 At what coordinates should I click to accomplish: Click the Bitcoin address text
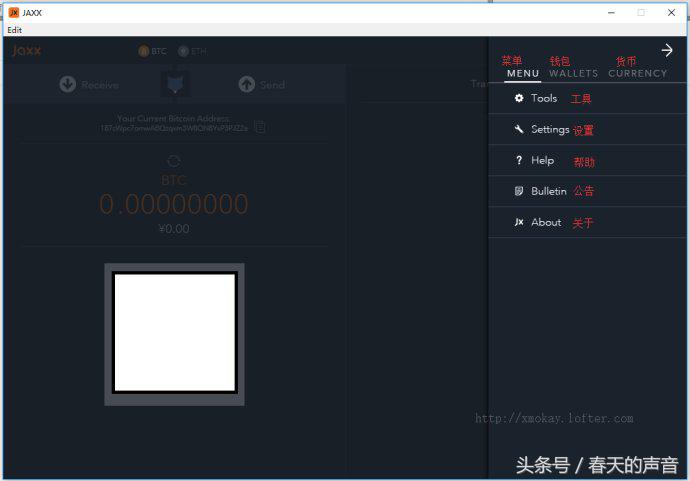pyautogui.click(x=174, y=128)
